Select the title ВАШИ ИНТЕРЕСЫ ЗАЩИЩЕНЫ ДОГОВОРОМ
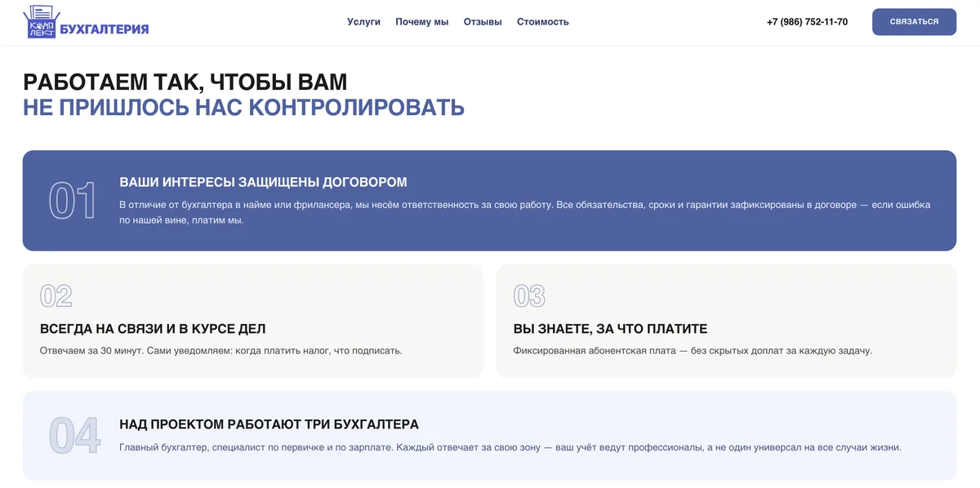980x488 pixels. point(263,182)
